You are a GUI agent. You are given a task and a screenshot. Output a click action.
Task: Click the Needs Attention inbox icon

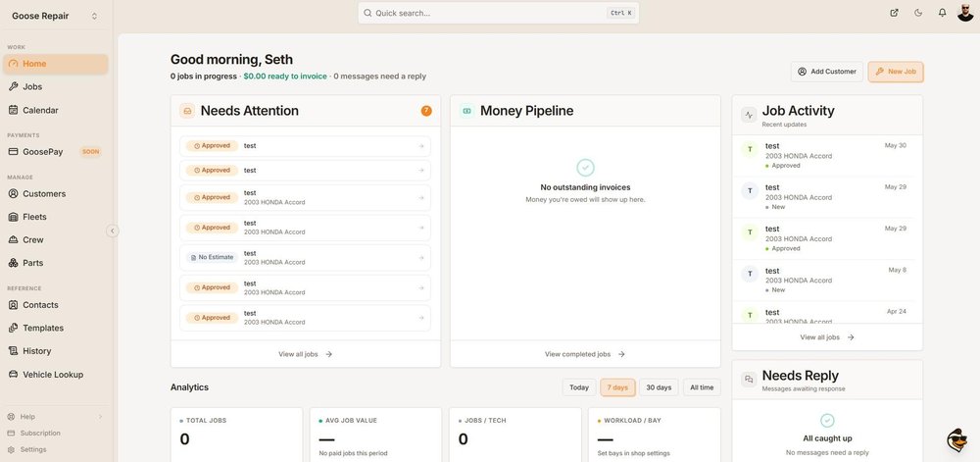(x=187, y=111)
